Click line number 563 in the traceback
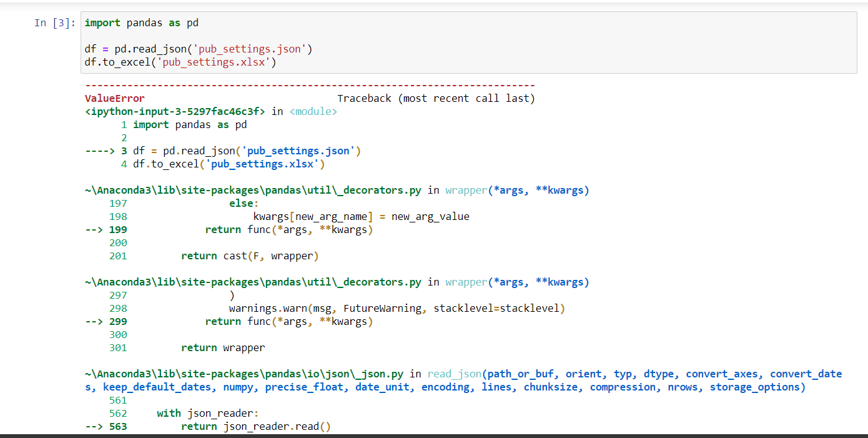Screen dimensions: 868x438 (x=118, y=426)
